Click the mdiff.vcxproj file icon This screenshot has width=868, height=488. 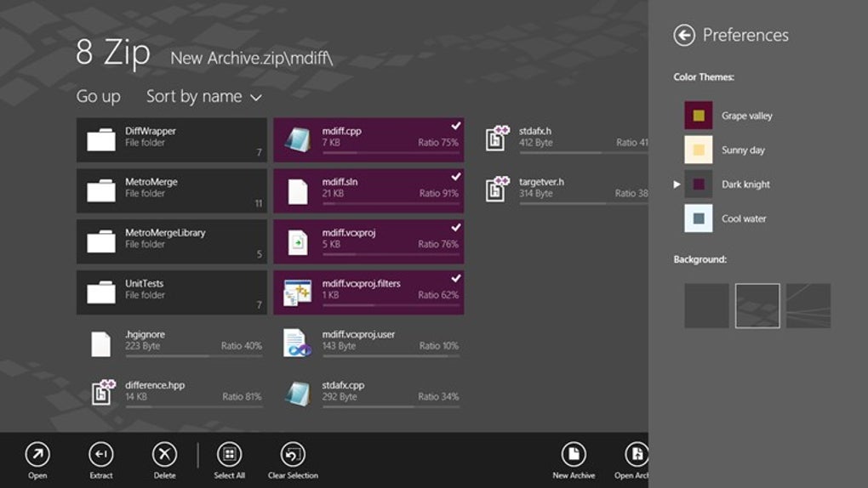[298, 242]
